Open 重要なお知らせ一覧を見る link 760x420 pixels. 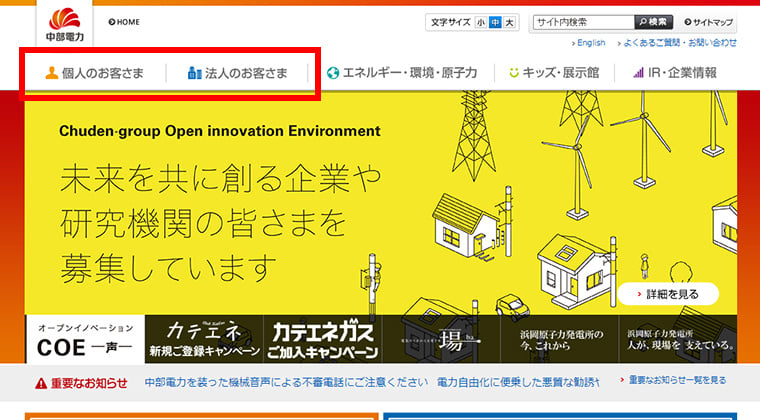tap(675, 381)
